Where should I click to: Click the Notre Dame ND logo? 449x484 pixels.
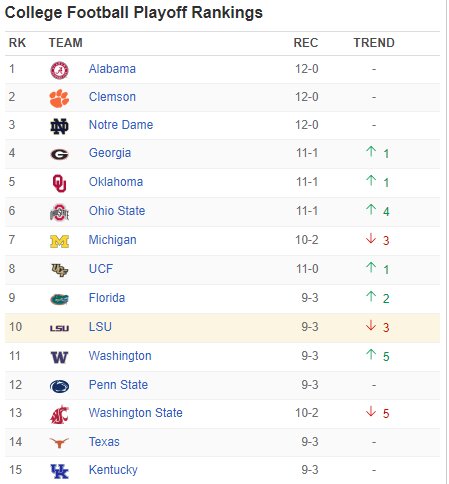[59, 126]
